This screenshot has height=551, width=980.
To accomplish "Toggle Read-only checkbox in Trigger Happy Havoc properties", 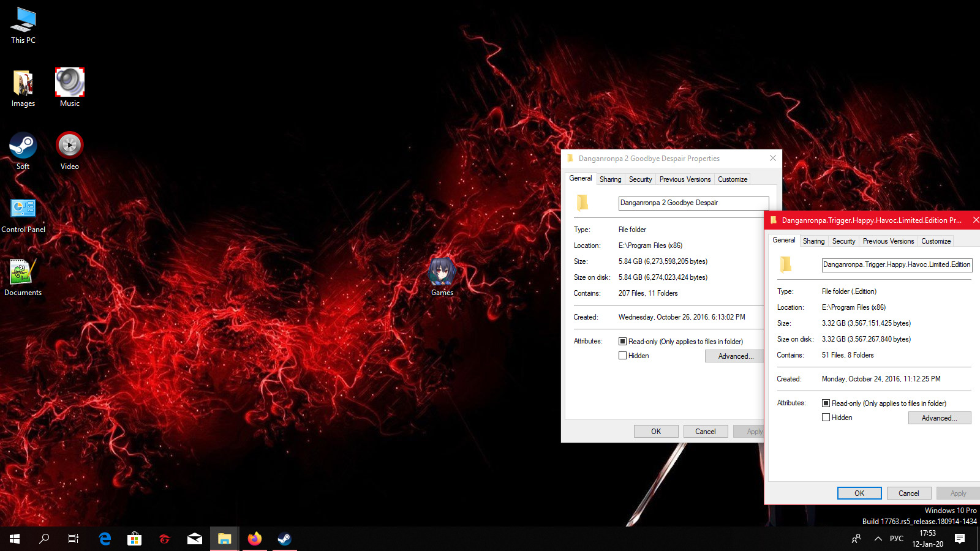I will [826, 403].
